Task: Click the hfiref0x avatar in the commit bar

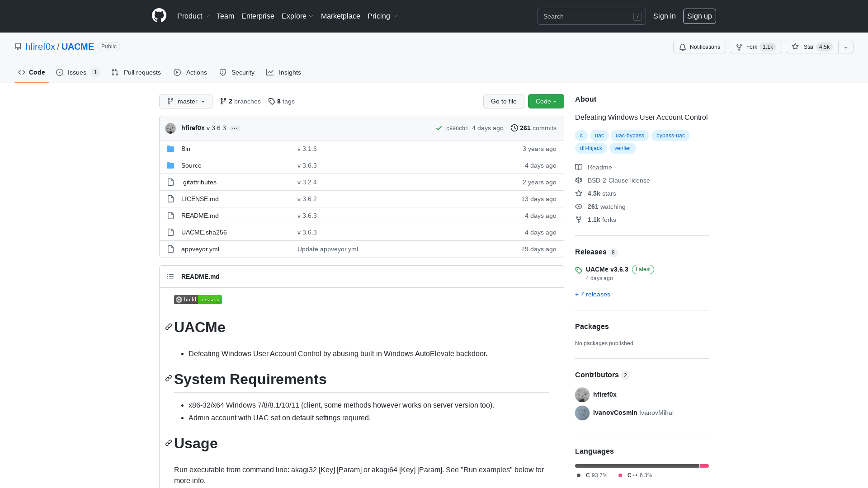Action: (170, 128)
